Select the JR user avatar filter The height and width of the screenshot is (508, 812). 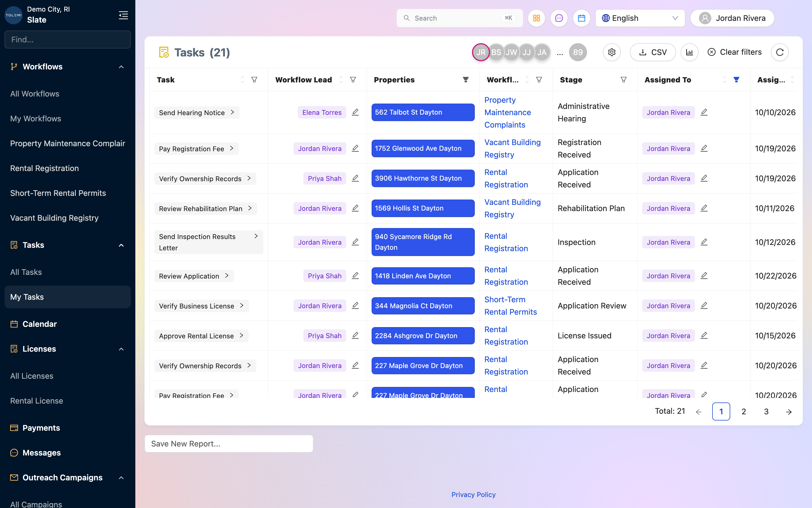click(480, 52)
